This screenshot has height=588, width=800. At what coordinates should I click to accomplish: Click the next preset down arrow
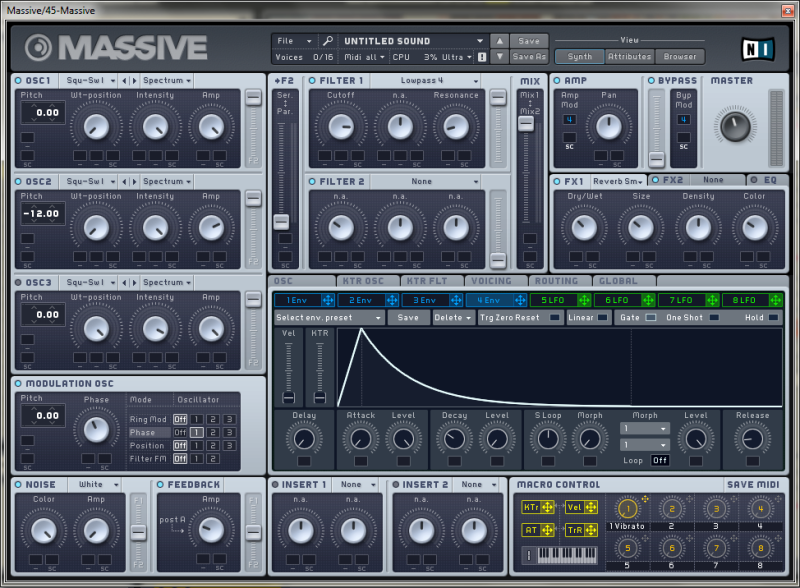499,57
